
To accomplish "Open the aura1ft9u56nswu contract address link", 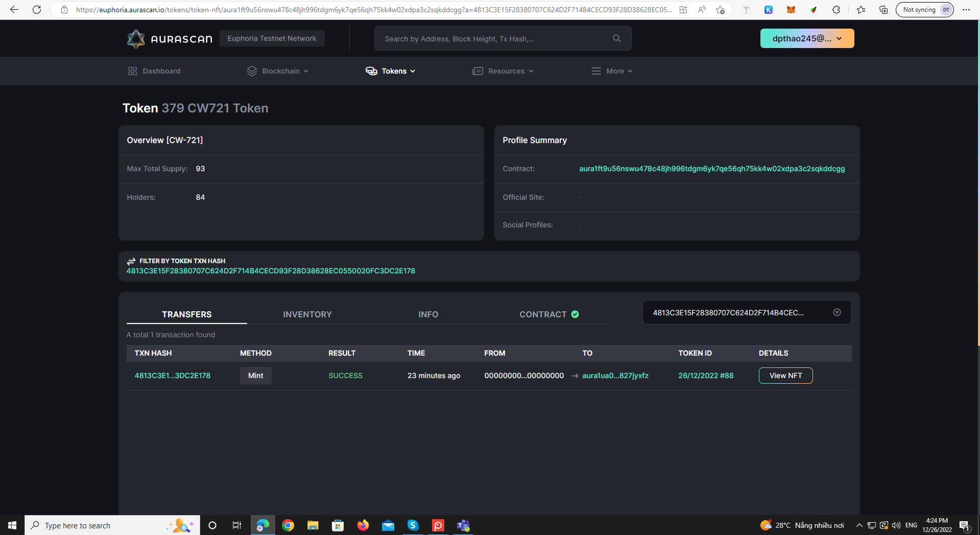I will point(711,169).
